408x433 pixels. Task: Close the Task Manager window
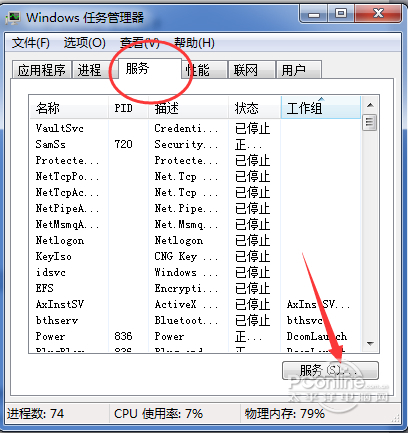(x=378, y=14)
